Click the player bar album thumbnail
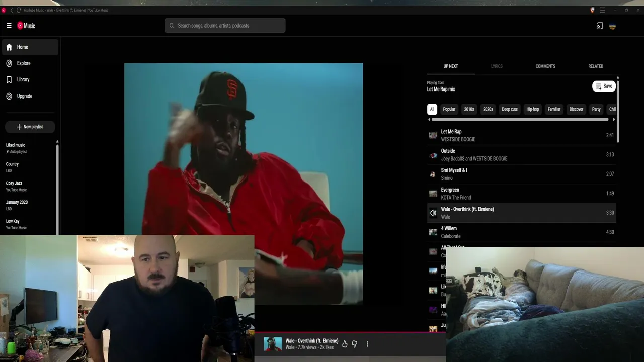644x362 pixels. point(273,344)
